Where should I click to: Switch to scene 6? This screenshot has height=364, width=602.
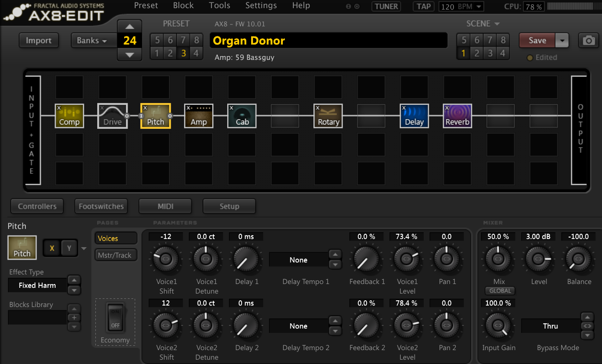coord(476,40)
